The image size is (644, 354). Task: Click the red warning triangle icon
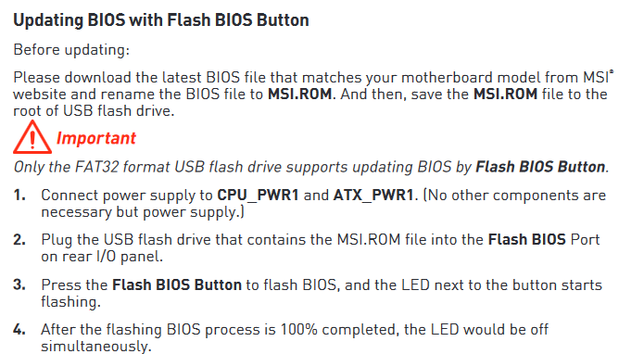pos(32,137)
